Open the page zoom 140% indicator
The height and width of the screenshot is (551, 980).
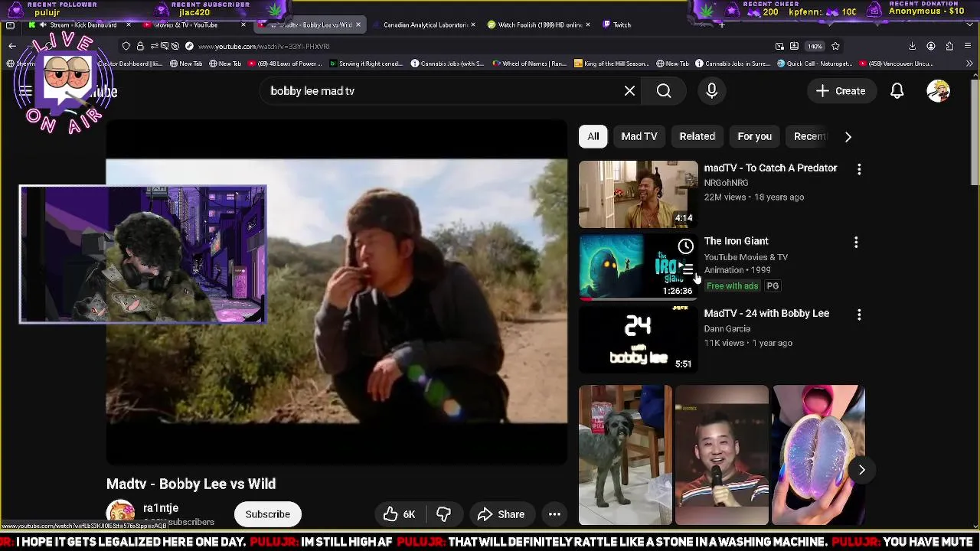pyautogui.click(x=815, y=46)
